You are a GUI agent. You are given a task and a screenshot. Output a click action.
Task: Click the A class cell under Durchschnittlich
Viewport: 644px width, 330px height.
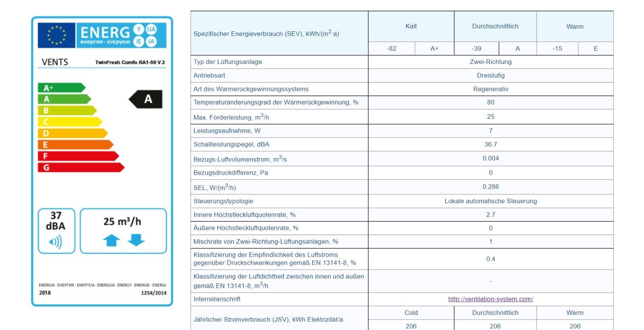click(518, 48)
